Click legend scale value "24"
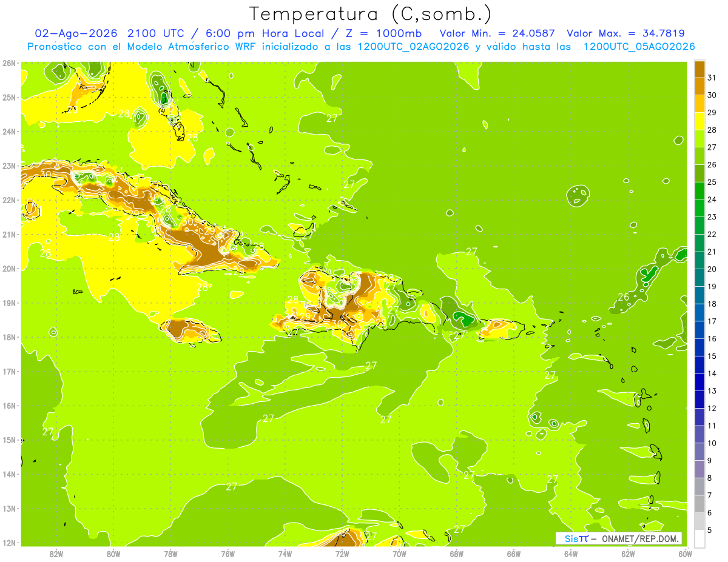 [712, 199]
